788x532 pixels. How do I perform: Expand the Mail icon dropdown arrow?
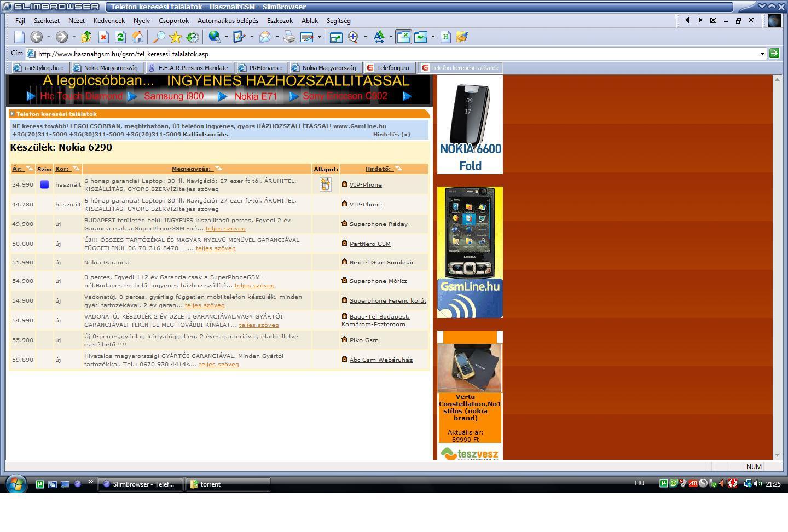(277, 37)
